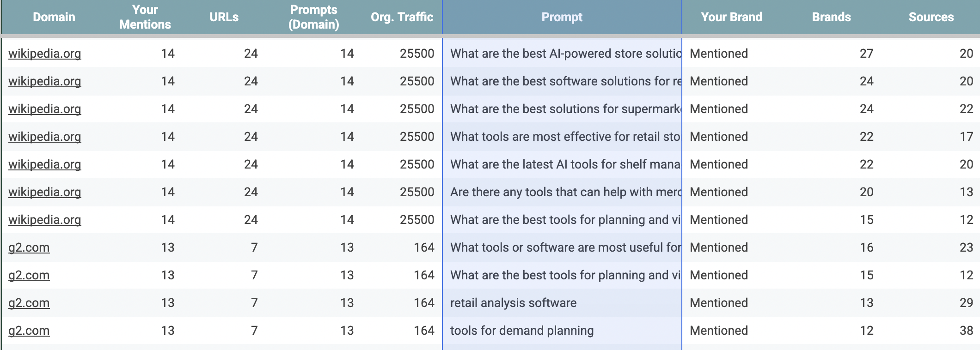Click the Sources column header

(x=931, y=17)
